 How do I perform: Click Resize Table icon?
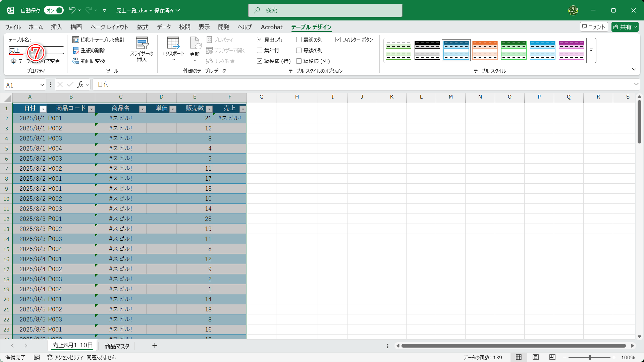[13, 61]
